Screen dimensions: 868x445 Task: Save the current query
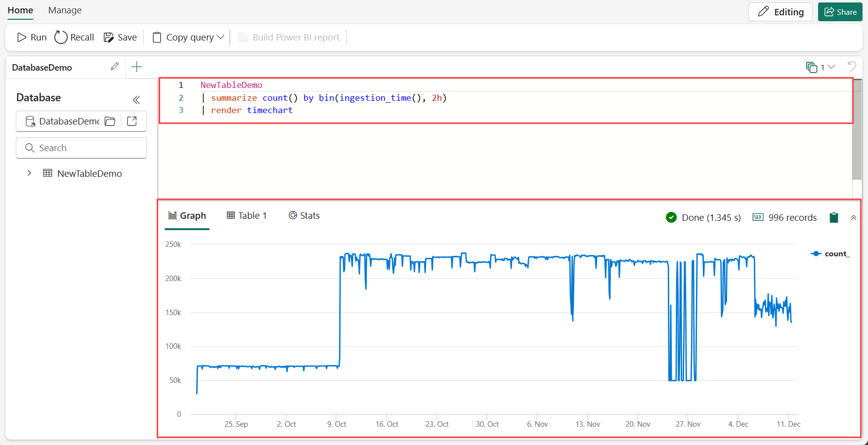click(x=120, y=38)
